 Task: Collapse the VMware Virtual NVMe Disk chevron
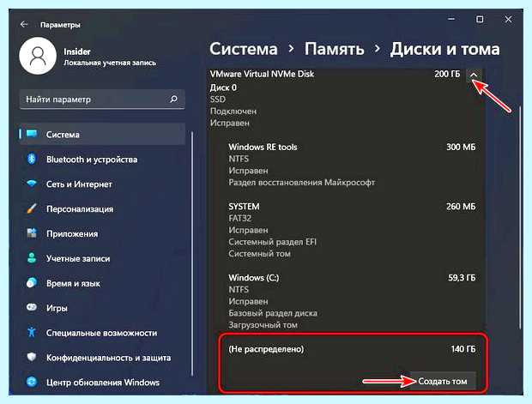pyautogui.click(x=474, y=75)
